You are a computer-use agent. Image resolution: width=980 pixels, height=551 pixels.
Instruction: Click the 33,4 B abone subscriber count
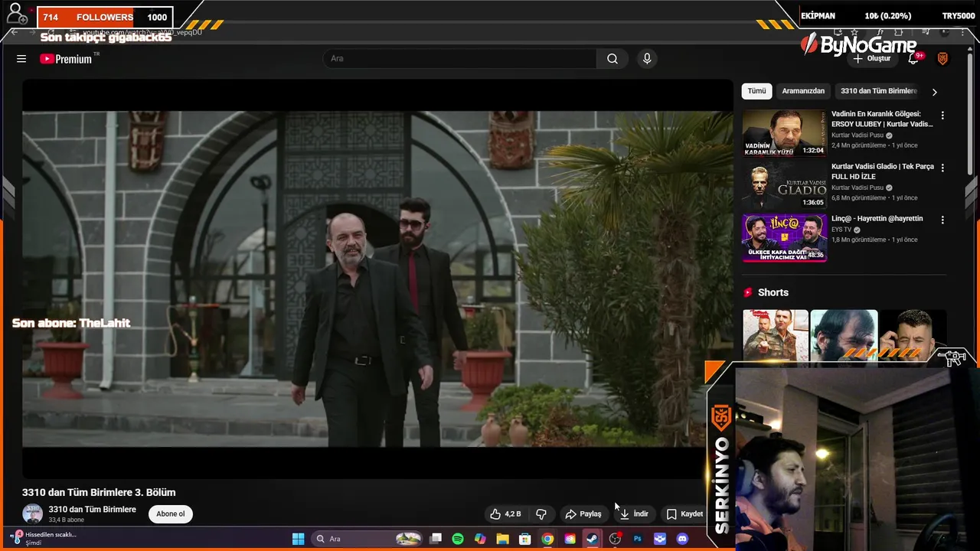pyautogui.click(x=67, y=520)
